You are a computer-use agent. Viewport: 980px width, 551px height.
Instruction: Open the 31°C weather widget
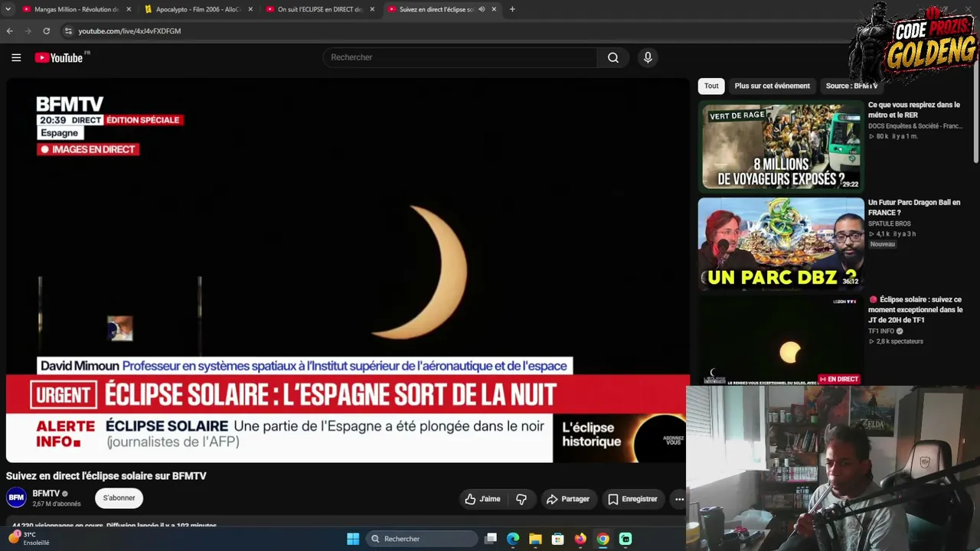click(29, 538)
